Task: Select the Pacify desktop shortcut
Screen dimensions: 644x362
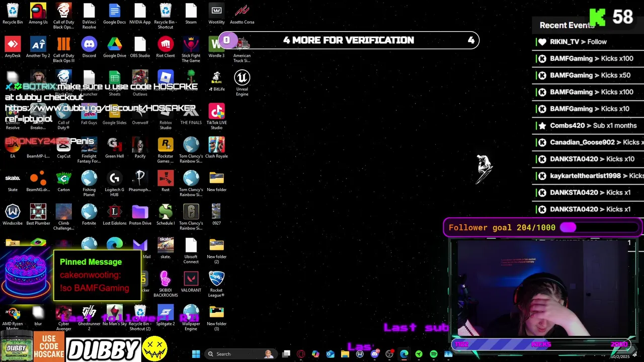Action: 140,148
